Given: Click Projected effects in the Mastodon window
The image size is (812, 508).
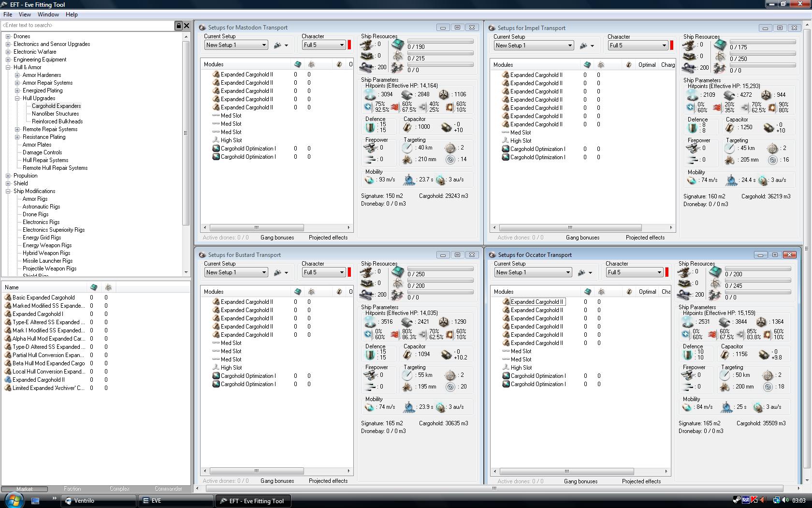Looking at the screenshot, I should point(328,238).
